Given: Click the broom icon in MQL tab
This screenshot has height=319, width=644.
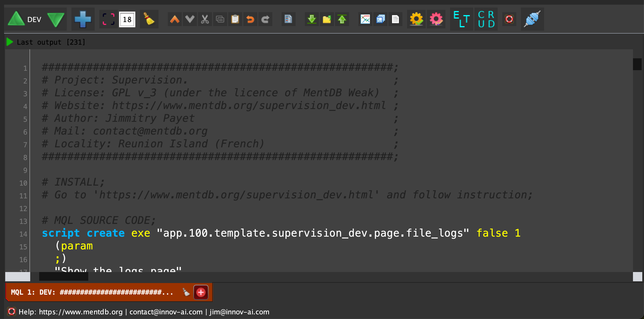Looking at the screenshot, I should tap(186, 292).
